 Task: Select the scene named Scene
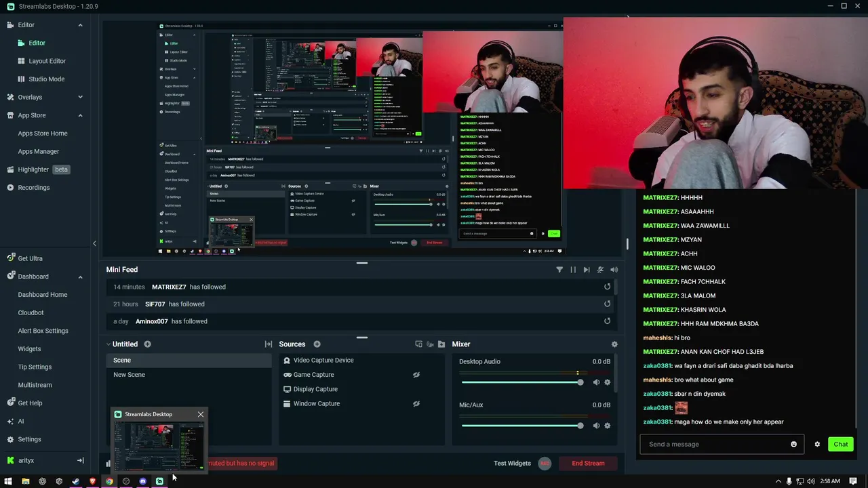(x=189, y=360)
